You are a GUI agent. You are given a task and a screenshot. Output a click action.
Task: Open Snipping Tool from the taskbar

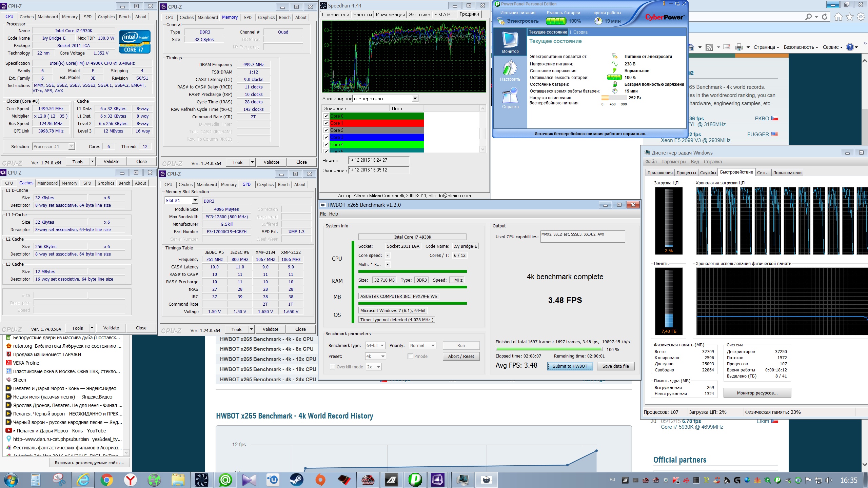point(59,480)
